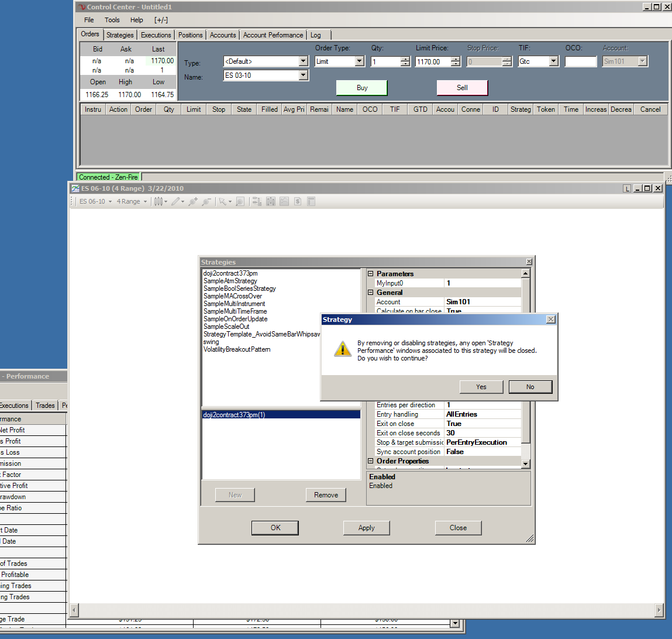Click the chart horizontal scrollbar left arrow
672x639 pixels.
[x=75, y=610]
